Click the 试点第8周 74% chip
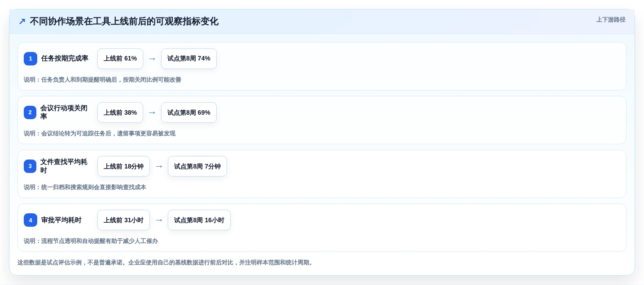The image size is (644, 285). click(189, 59)
